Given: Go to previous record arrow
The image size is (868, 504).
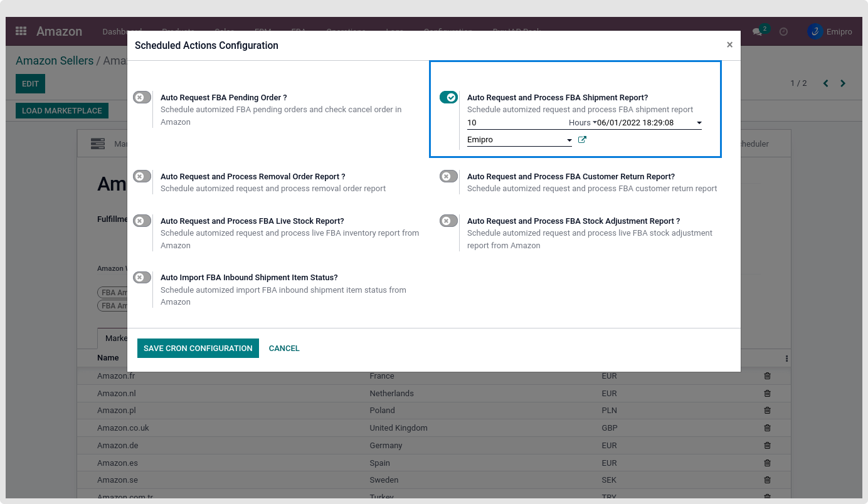Looking at the screenshot, I should click(825, 83).
